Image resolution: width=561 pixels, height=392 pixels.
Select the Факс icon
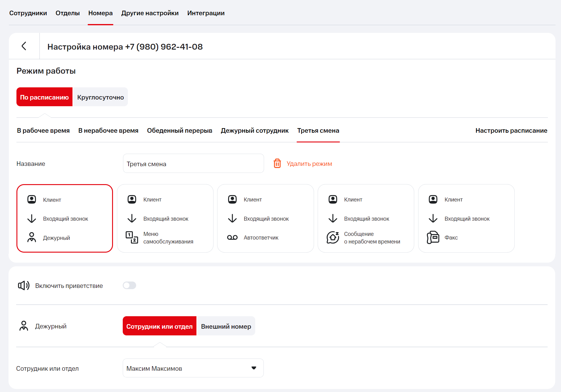click(433, 237)
